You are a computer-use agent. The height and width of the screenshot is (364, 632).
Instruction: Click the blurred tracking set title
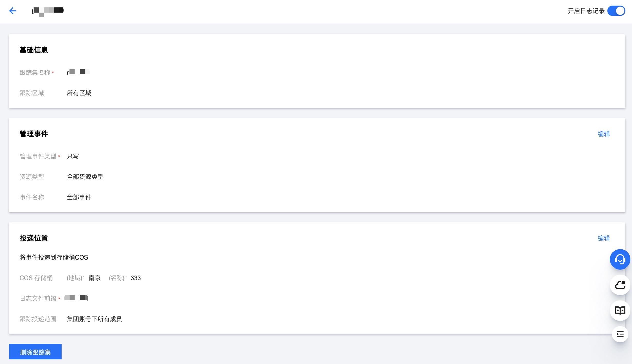click(48, 11)
